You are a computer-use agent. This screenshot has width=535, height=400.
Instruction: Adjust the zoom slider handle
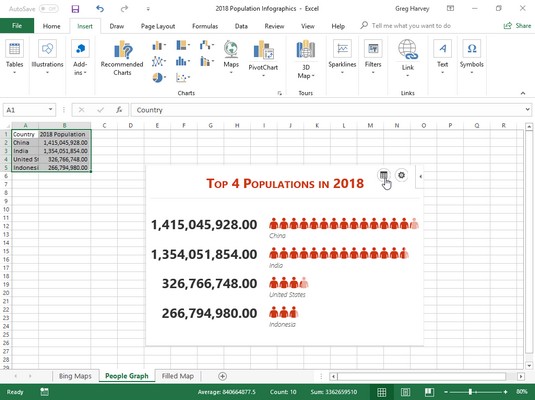(x=470, y=392)
